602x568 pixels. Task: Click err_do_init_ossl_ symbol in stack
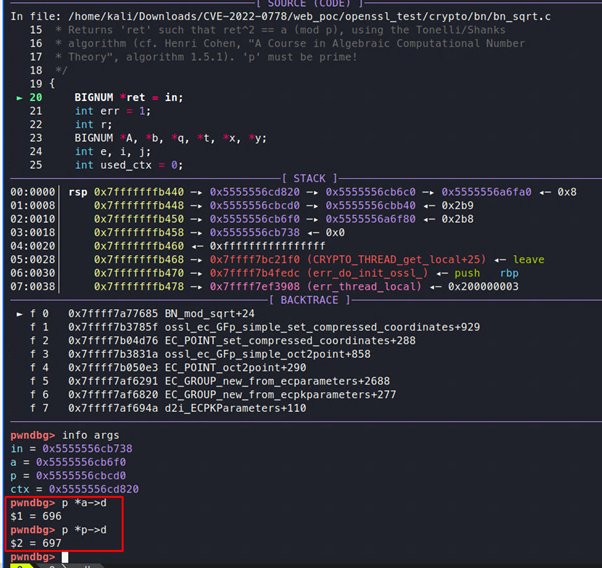(x=367, y=273)
